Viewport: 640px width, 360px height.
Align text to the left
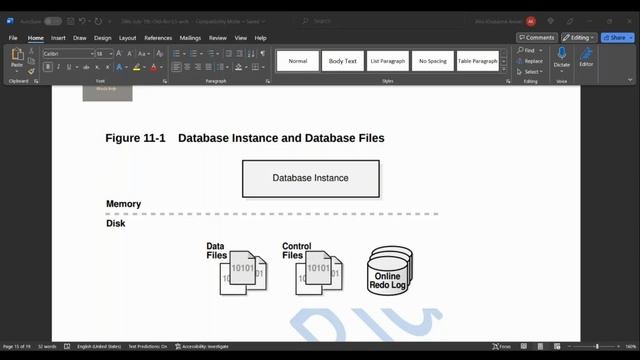[176, 67]
